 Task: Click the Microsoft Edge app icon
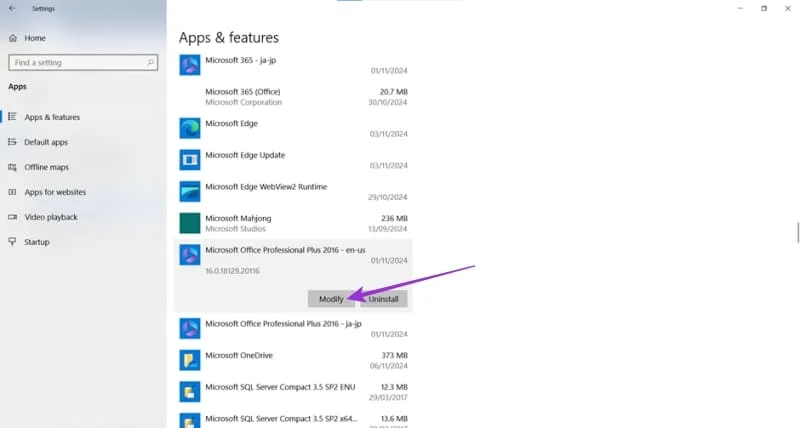pyautogui.click(x=190, y=129)
